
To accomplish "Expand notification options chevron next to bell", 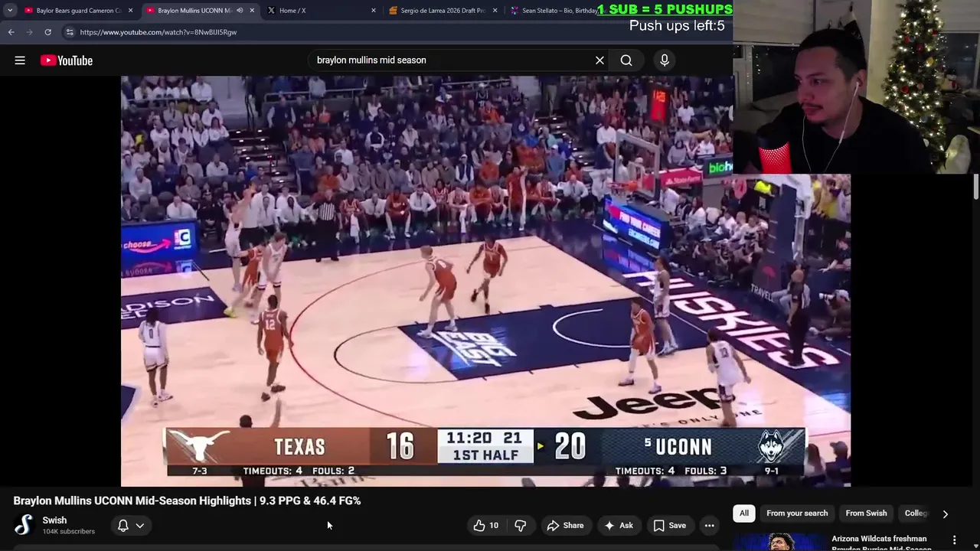I will click(x=140, y=525).
